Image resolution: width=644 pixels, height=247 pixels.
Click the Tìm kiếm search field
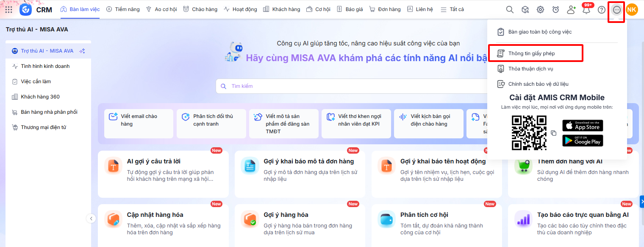click(352, 86)
